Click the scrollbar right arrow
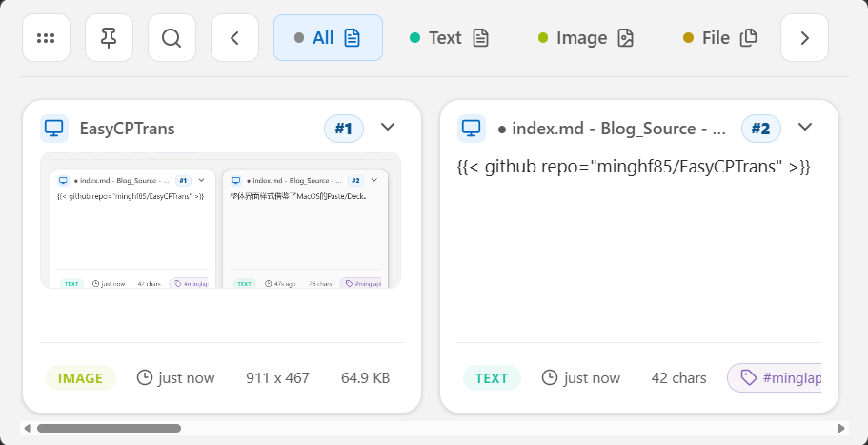 click(841, 429)
